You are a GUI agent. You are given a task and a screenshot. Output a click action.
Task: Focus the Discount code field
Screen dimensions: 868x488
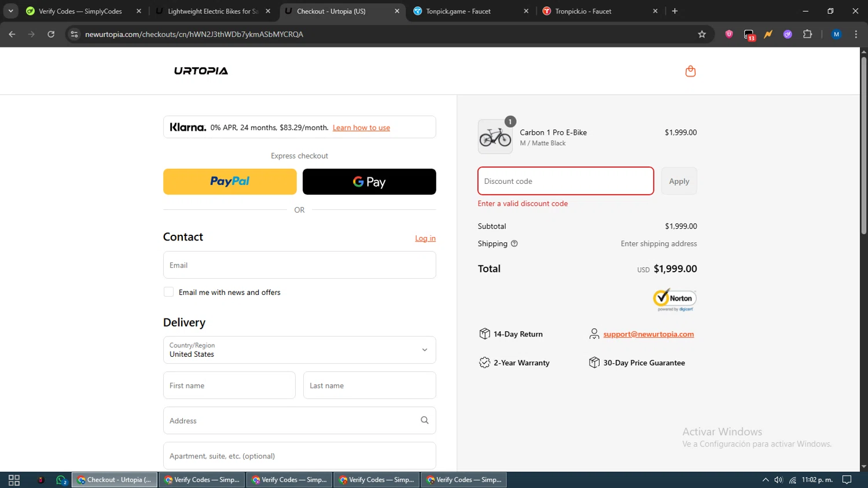566,181
